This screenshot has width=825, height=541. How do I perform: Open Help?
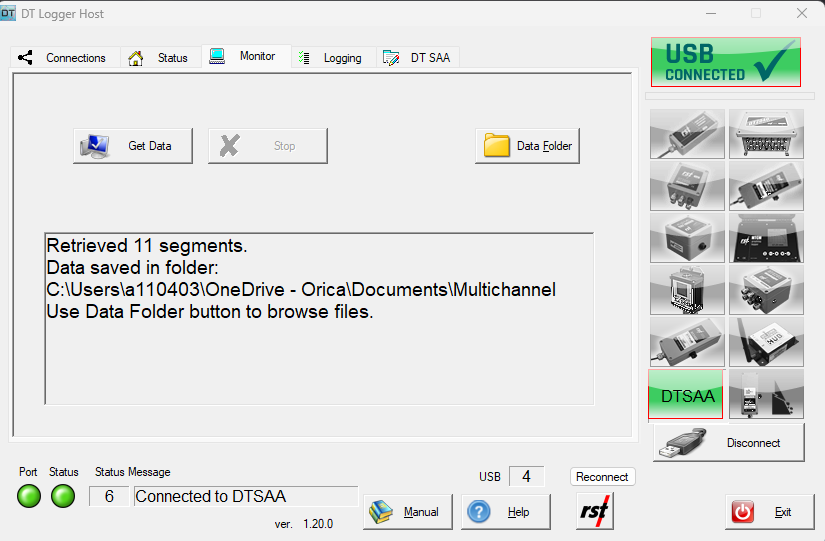tap(506, 512)
